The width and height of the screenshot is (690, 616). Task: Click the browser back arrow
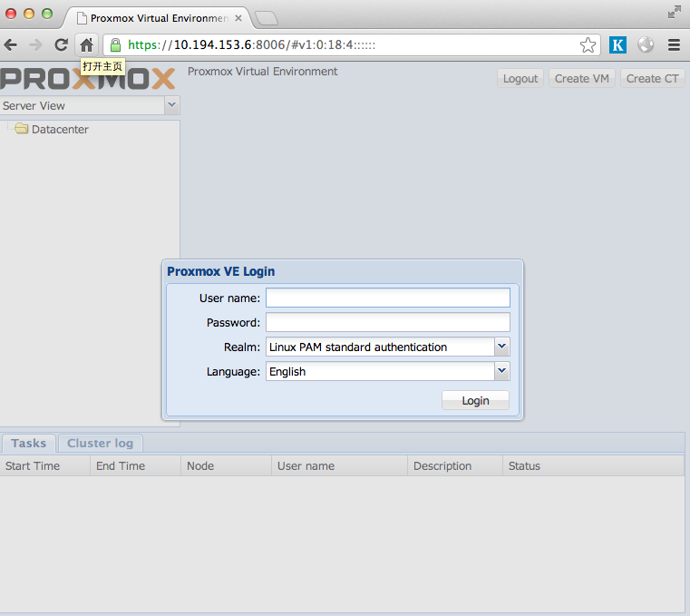(11, 45)
